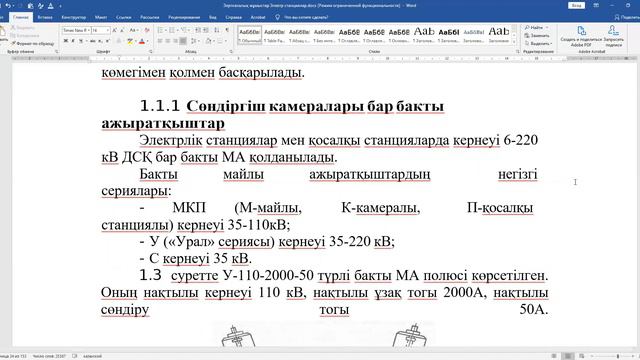Toggle subscript formatting
Image resolution: width=640 pixels, height=360 pixels.
(x=100, y=41)
